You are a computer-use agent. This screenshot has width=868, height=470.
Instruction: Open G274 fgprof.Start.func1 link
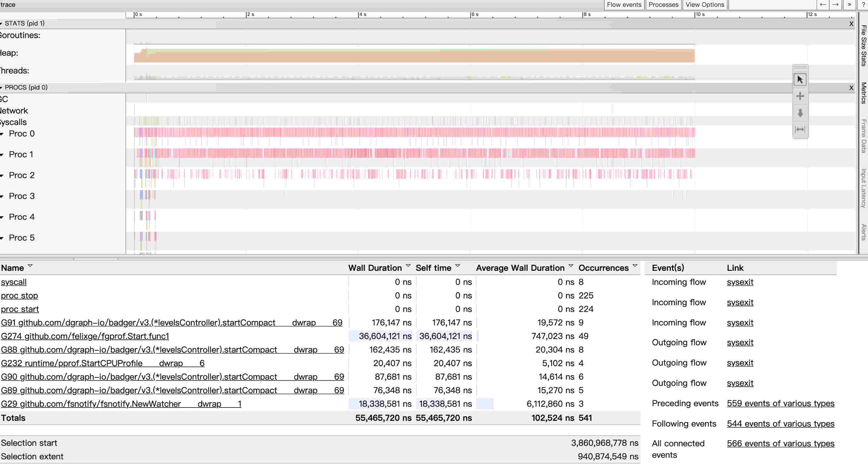coord(85,336)
